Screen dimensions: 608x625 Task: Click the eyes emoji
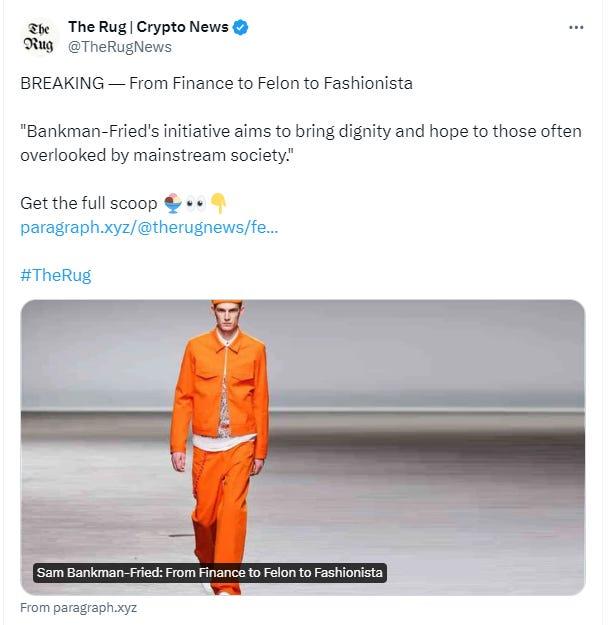click(x=195, y=203)
